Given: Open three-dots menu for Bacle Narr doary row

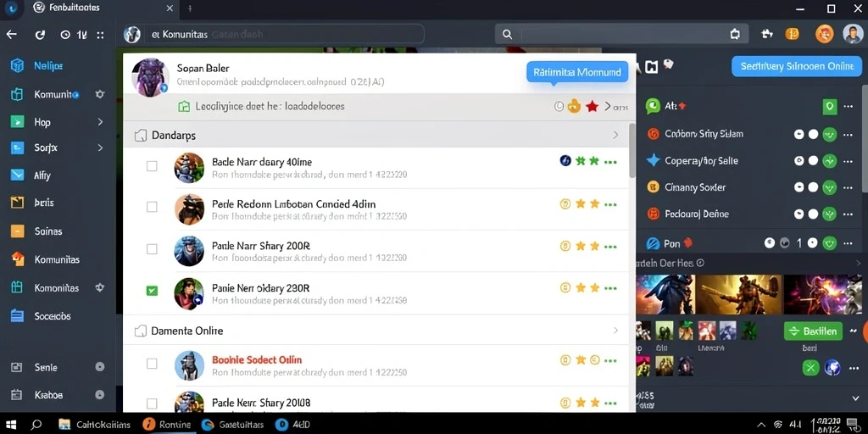Looking at the screenshot, I should (x=610, y=162).
